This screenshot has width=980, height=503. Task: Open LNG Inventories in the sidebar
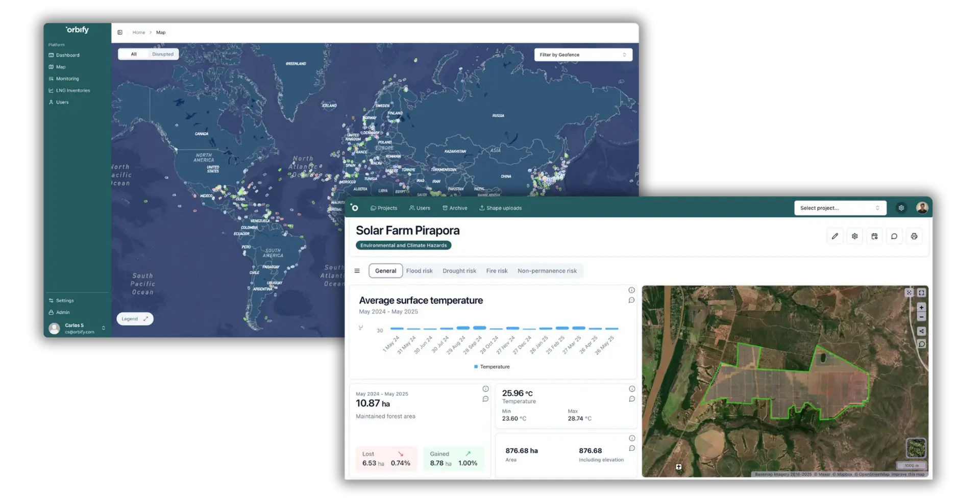tap(72, 90)
